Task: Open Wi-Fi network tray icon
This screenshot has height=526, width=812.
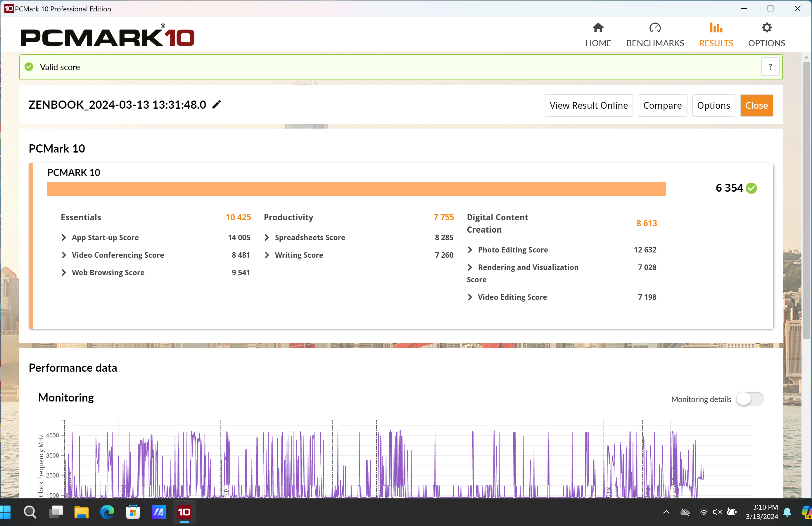Action: click(704, 512)
